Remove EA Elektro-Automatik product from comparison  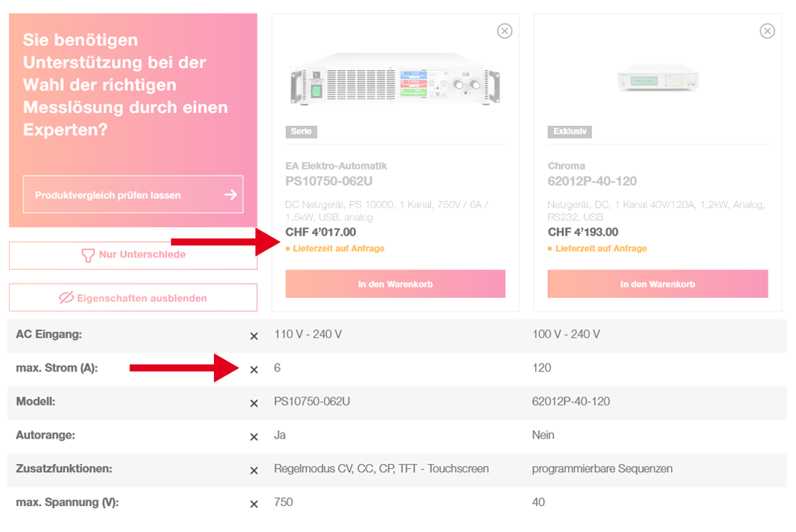coord(505,31)
